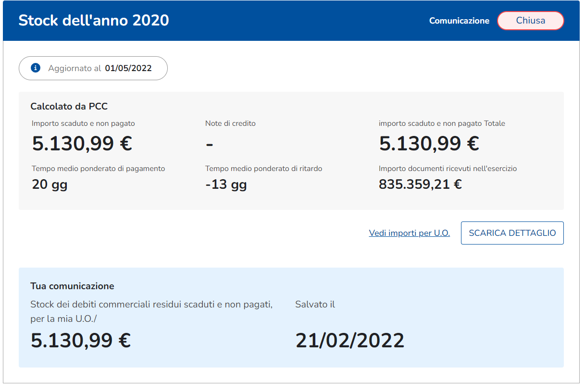Click the Tua comunicazione heading
The width and height of the screenshot is (585, 392).
(72, 286)
